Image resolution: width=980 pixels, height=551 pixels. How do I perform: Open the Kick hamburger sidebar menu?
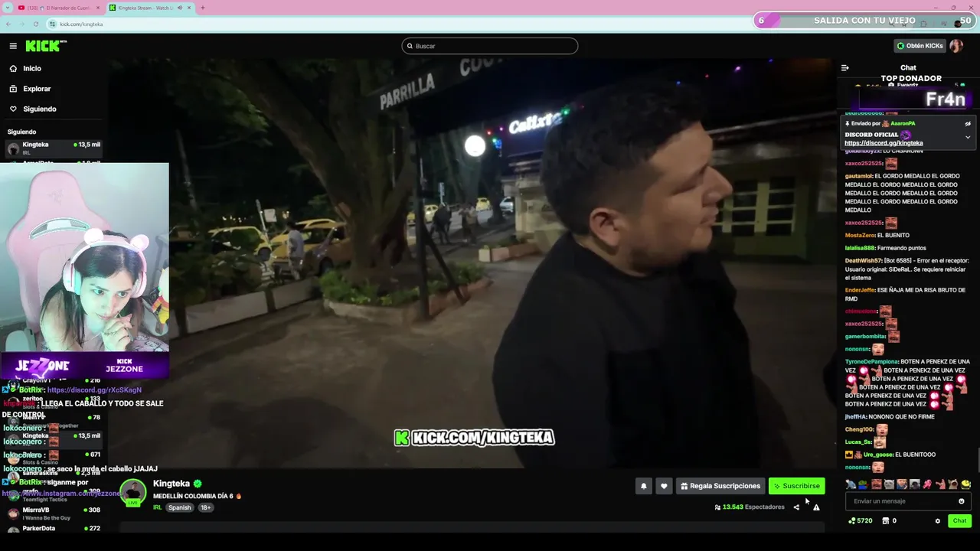coord(13,46)
